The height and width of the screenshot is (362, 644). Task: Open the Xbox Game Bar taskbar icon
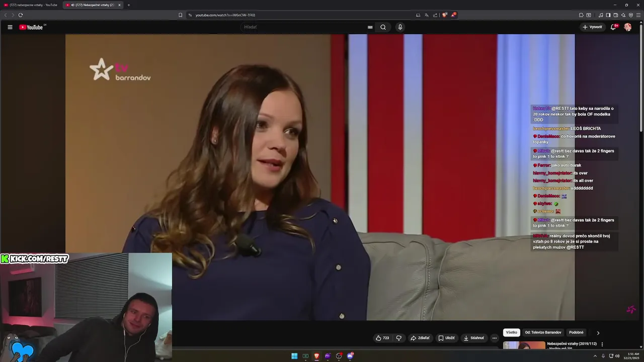pos(305,356)
